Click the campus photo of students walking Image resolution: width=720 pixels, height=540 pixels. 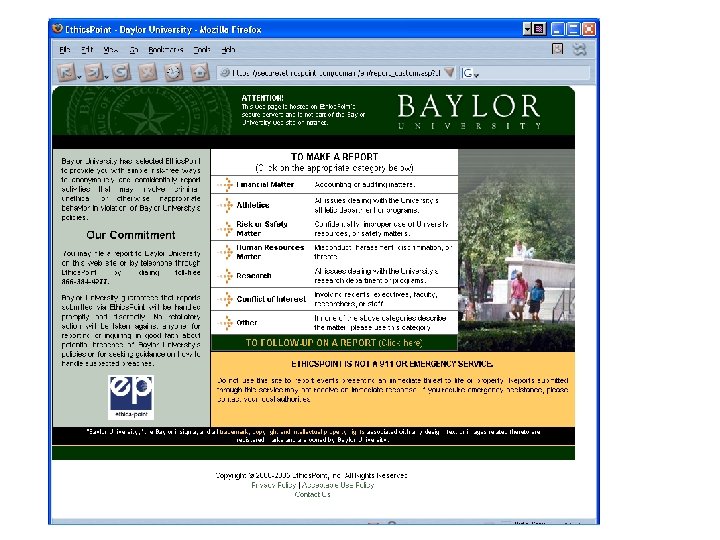click(517, 250)
